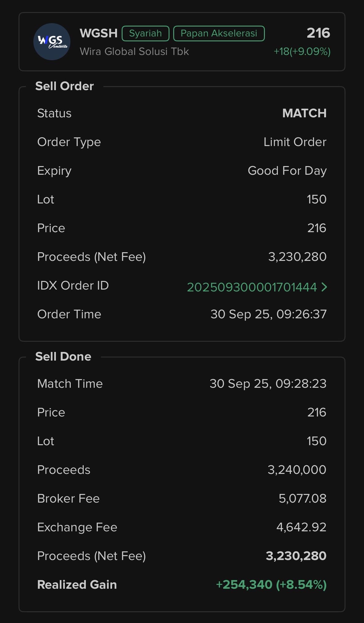Tap the Sell Done section heading

click(x=63, y=357)
